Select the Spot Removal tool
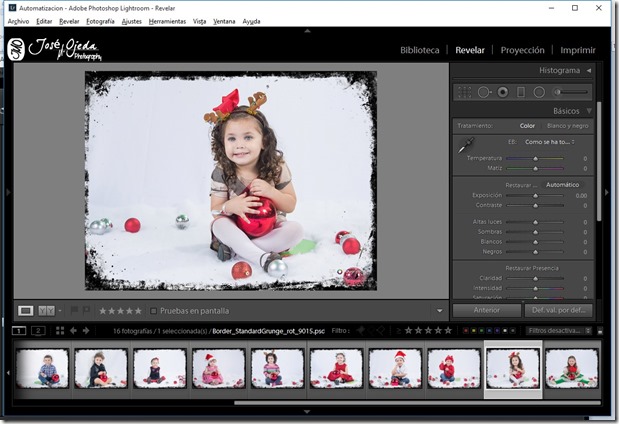This screenshot has height=424, width=619. [484, 92]
